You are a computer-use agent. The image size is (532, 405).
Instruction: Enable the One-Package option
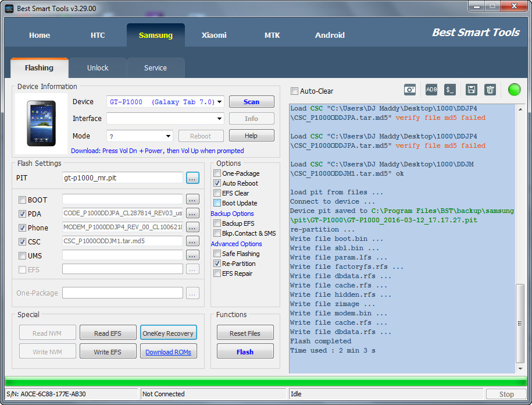click(217, 173)
